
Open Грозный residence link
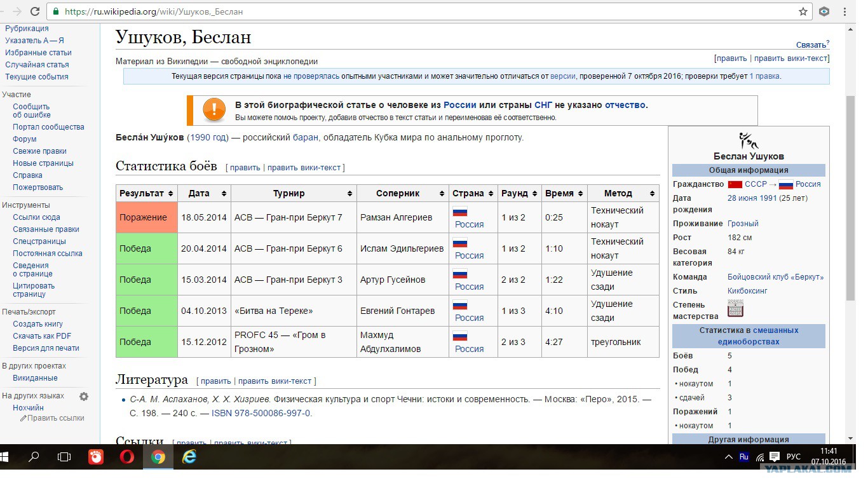[x=743, y=224]
